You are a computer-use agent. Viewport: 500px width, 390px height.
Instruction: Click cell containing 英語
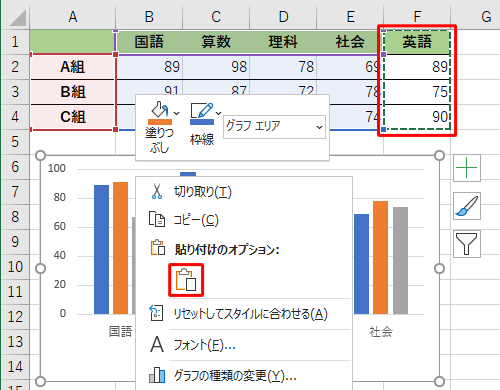coord(417,42)
